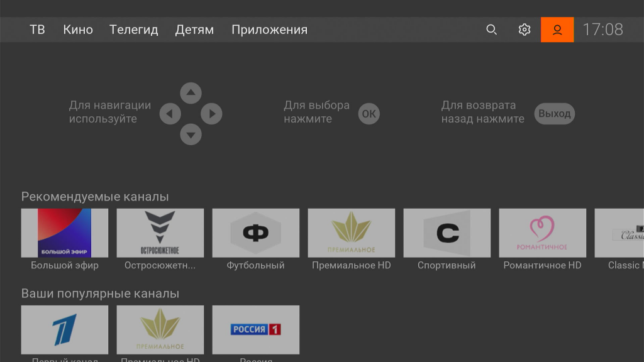Open the Романтичное HD channel tile
Viewport: 644px width, 362px height.
tap(543, 233)
